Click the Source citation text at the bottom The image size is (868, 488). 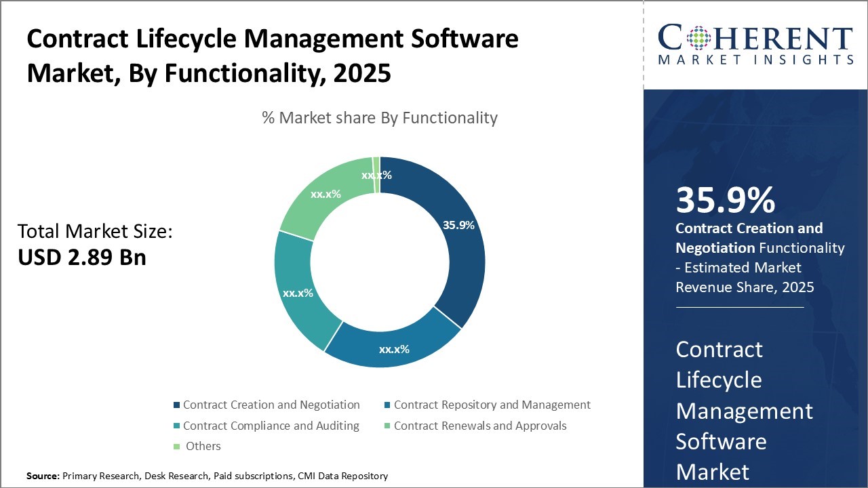[208, 476]
